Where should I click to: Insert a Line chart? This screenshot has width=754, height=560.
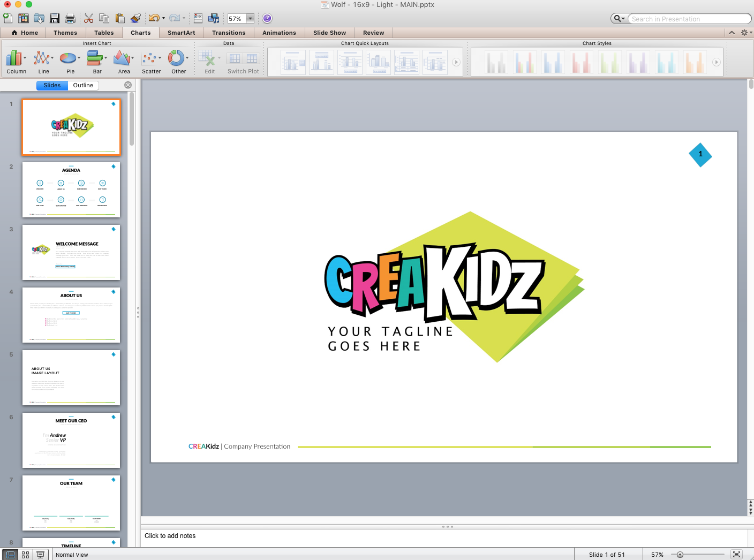click(44, 62)
